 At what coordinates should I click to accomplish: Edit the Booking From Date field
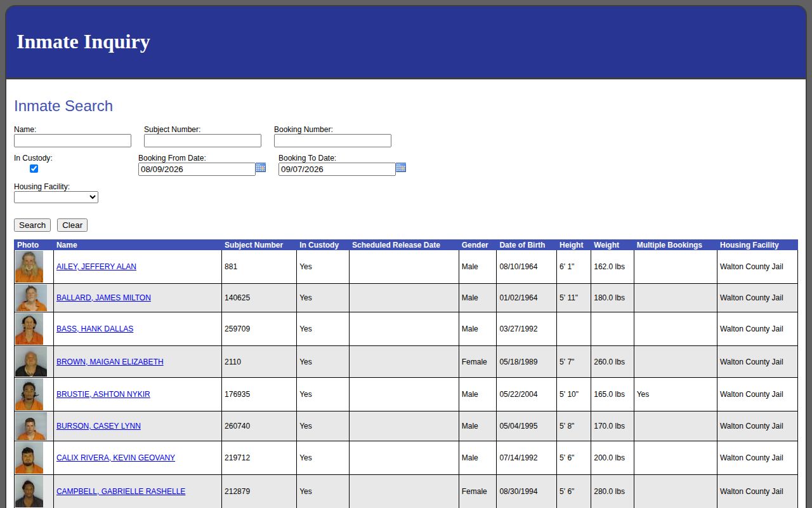197,170
